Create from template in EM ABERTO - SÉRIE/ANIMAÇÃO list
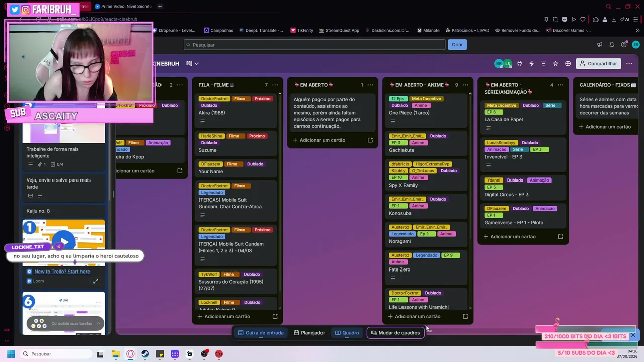The image size is (644, 362). pos(560,236)
